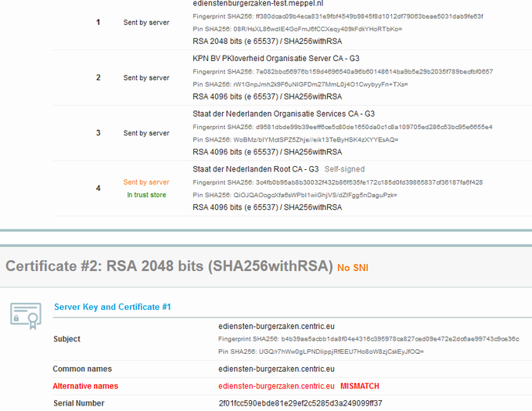The width and height of the screenshot is (532, 411).
Task: Click the certificate icon beside Server Key
Action: (26, 316)
